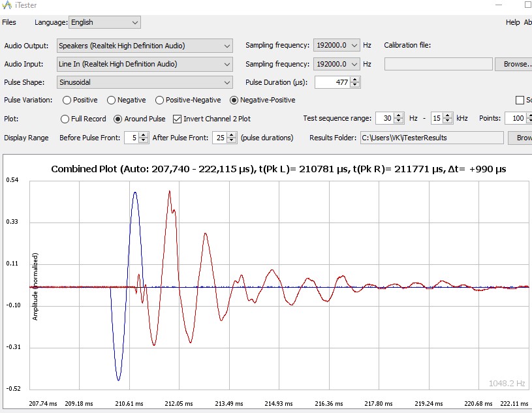Open the Language dropdown set to English
This screenshot has height=413, width=532.
tap(104, 22)
